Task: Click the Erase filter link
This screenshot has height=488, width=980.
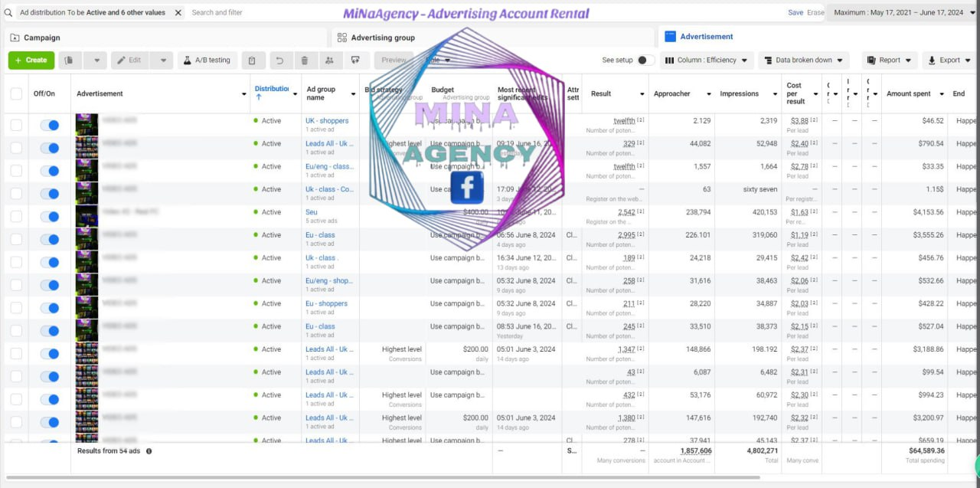Action: tap(815, 13)
